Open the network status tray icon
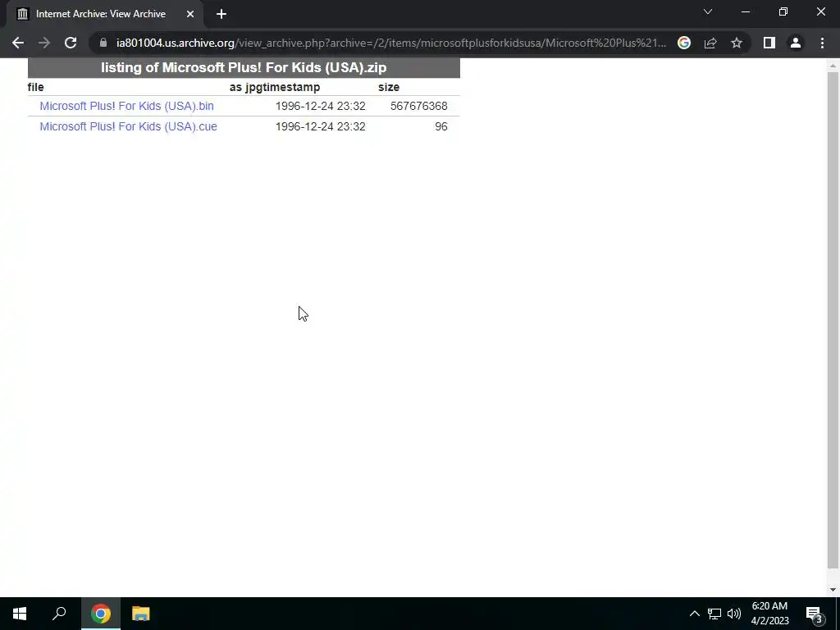This screenshot has width=840, height=630. tap(714, 614)
